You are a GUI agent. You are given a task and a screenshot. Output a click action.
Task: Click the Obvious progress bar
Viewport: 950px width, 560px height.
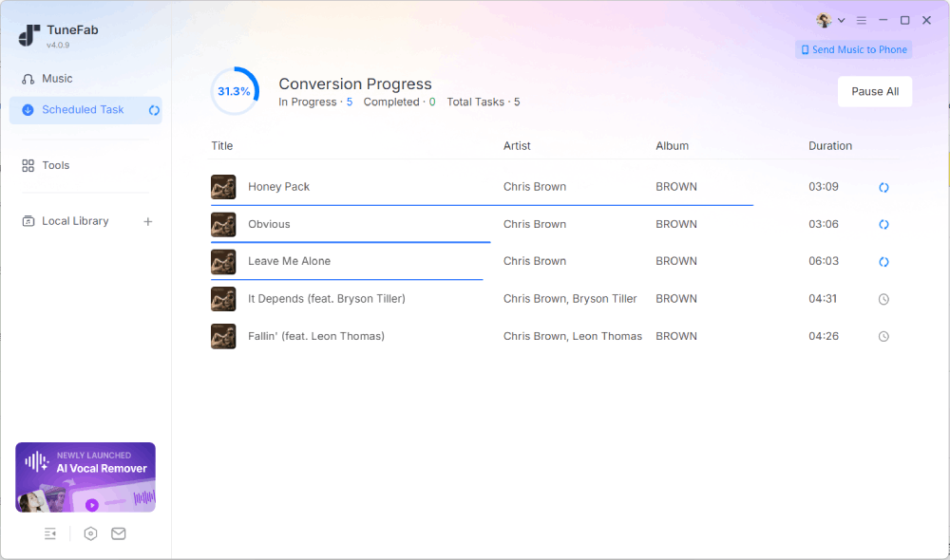(x=351, y=242)
